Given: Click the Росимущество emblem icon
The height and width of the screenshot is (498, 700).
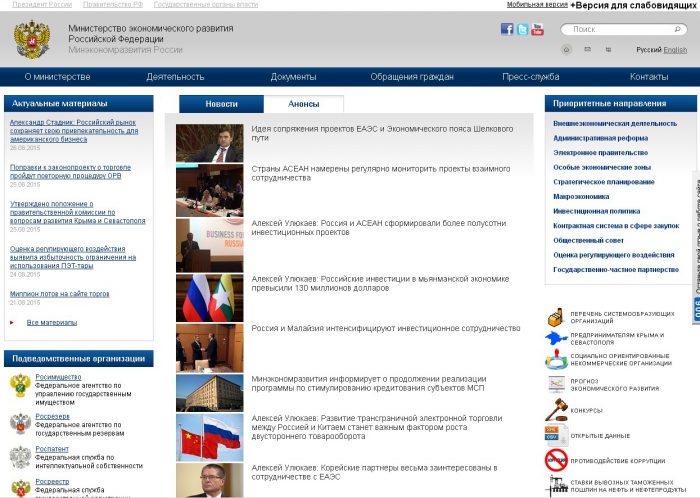Looking at the screenshot, I should (21, 385).
